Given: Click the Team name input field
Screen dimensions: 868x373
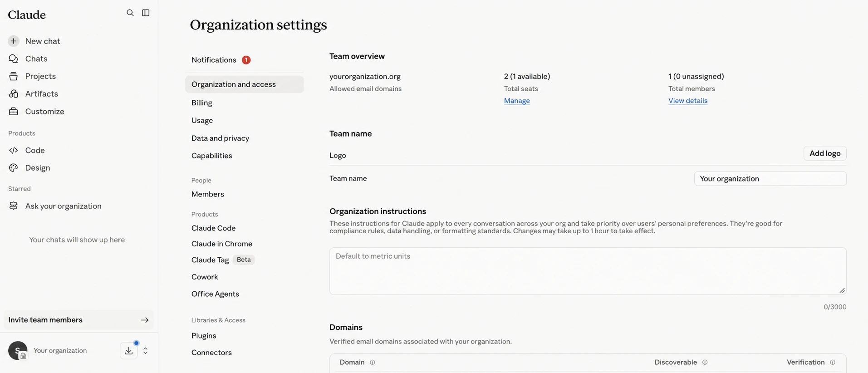Looking at the screenshot, I should 770,179.
